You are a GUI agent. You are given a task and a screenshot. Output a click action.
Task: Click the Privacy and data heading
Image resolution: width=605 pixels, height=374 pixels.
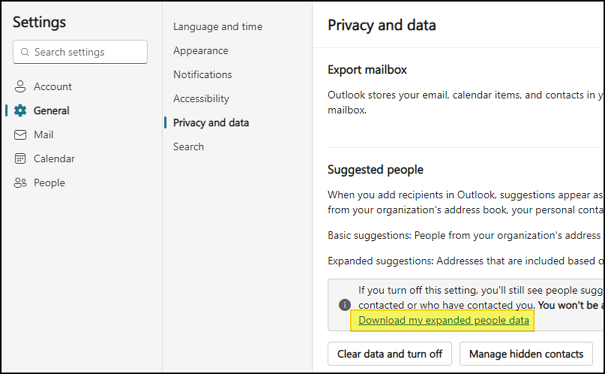382,25
